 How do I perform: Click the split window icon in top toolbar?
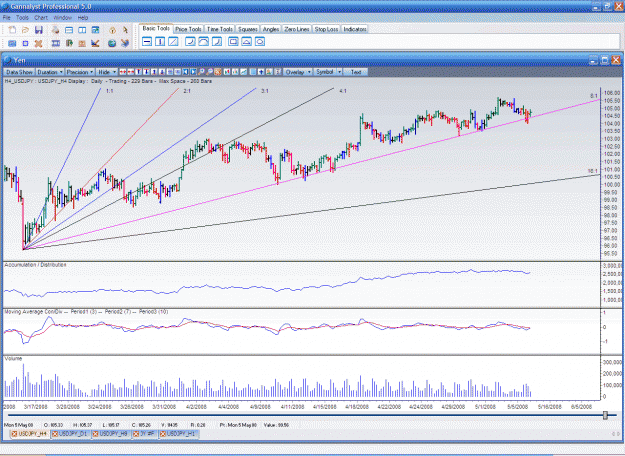point(82,30)
